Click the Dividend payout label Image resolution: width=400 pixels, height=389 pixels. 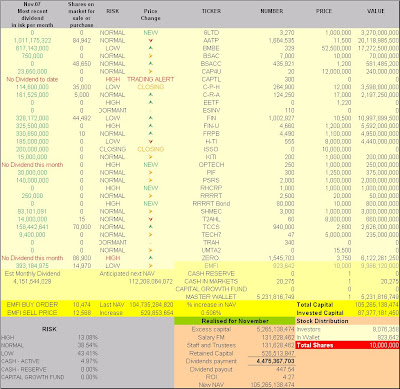click(211, 369)
